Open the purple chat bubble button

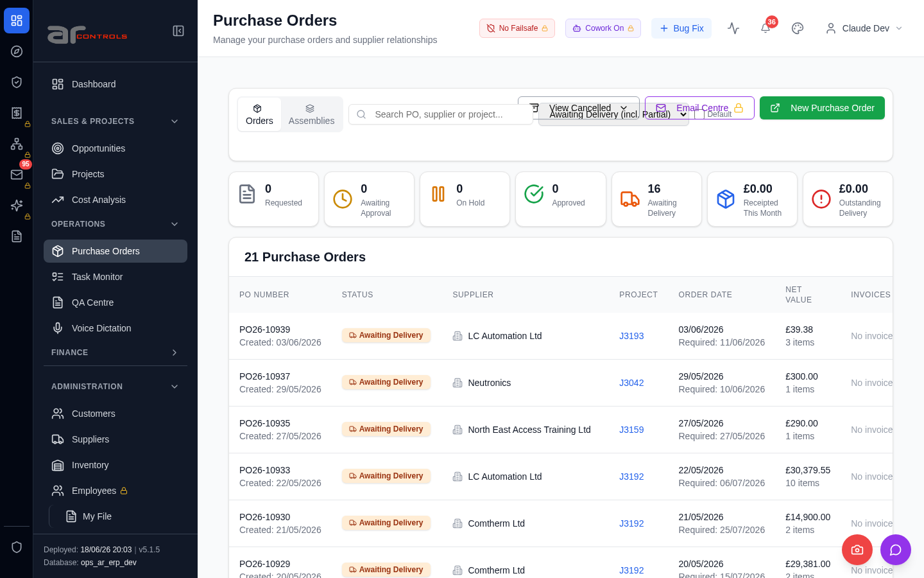coord(896,550)
